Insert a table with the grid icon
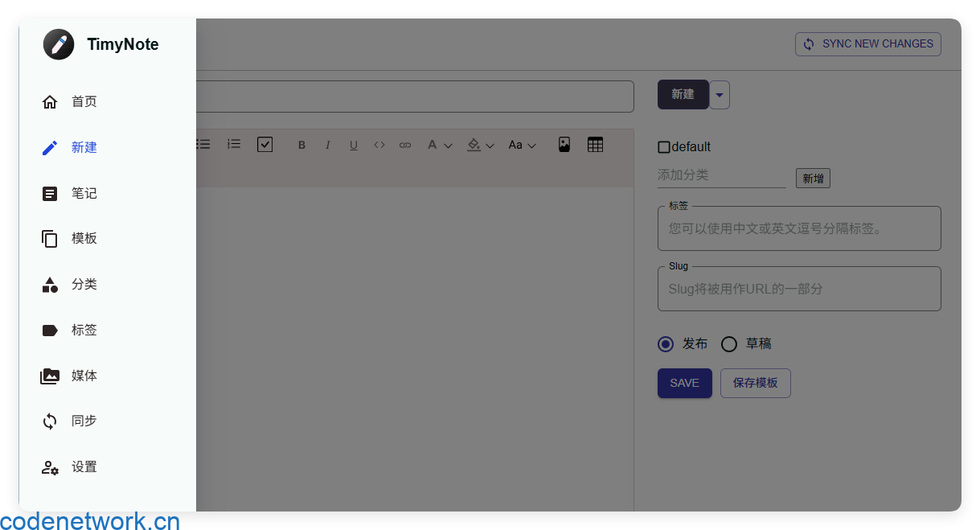Image resolution: width=980 pixels, height=530 pixels. 595,145
